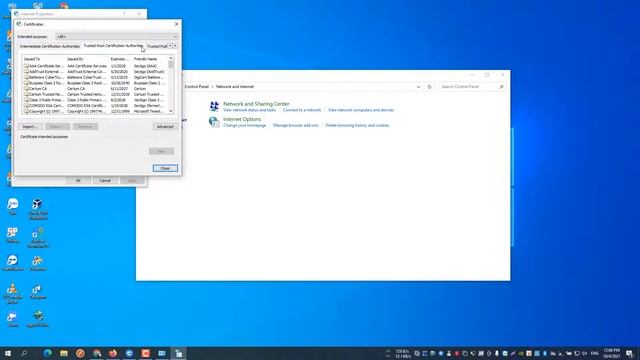This screenshot has width=640, height=360.
Task: Click Control Panel in the breadcrumb
Action: point(196,87)
